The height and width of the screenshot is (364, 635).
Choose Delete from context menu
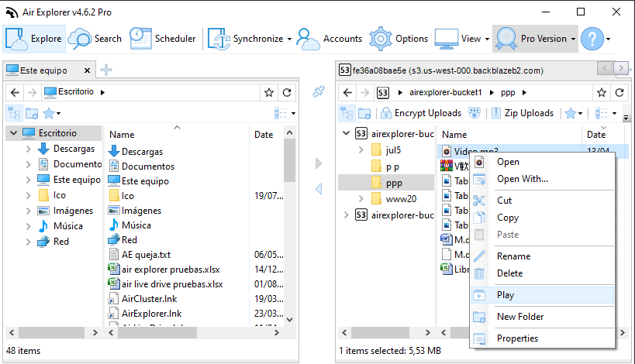[543, 273]
